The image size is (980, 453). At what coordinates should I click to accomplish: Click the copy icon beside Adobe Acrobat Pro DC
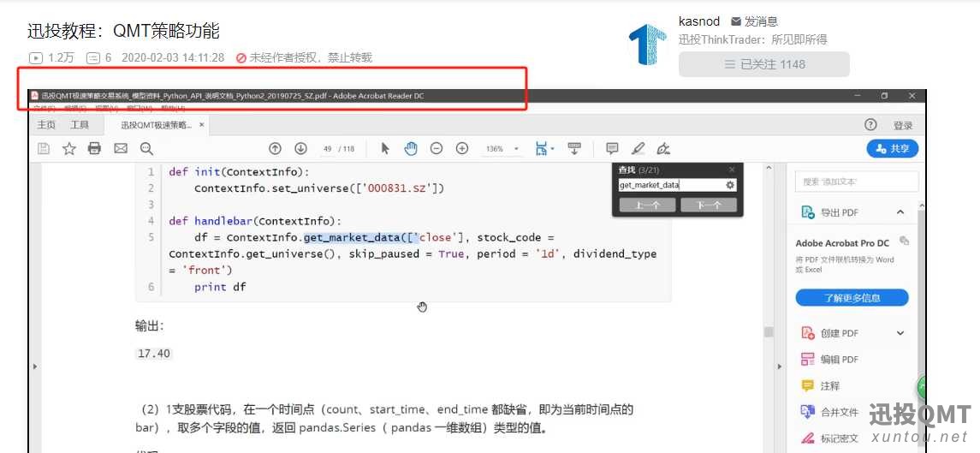pos(904,241)
